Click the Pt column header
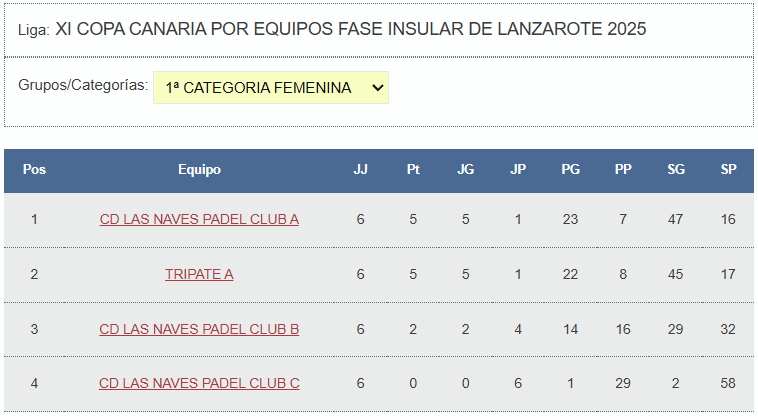Viewport: 758px width, 416px height. (413, 170)
